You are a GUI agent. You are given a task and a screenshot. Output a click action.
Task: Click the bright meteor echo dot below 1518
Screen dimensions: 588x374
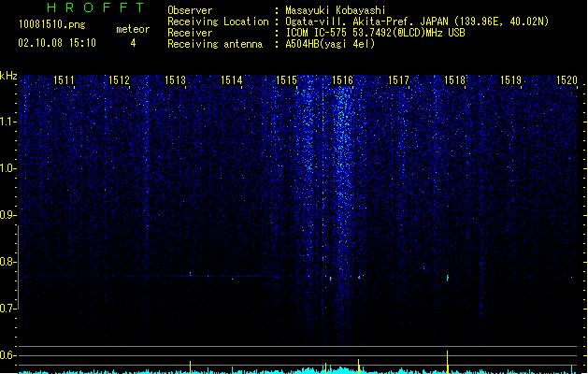pyautogui.click(x=448, y=278)
